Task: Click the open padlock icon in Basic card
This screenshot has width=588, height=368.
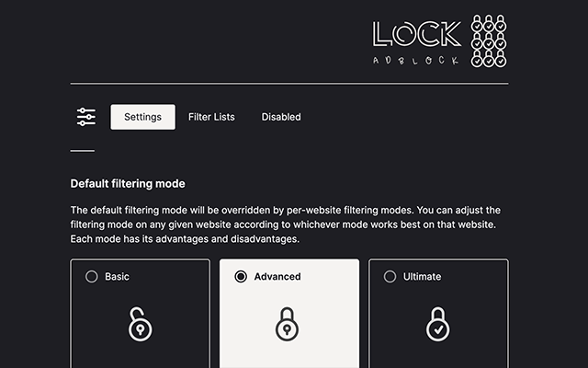Action: pos(141,324)
